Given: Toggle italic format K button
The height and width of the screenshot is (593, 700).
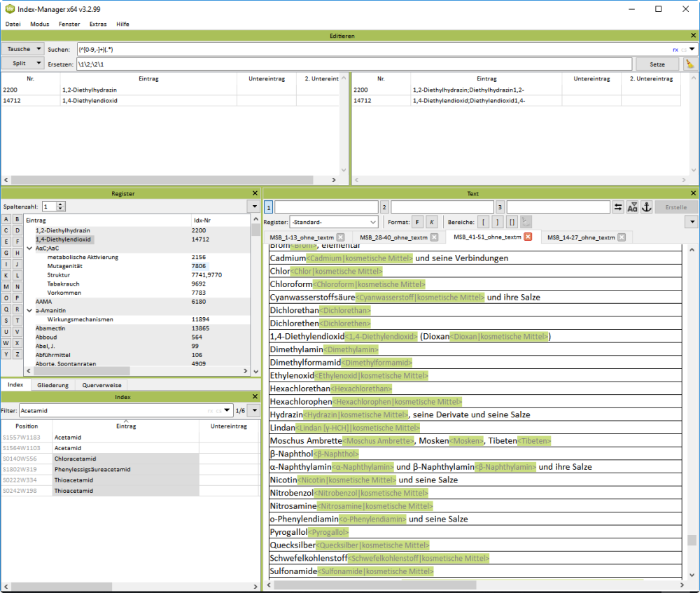Looking at the screenshot, I should [x=432, y=222].
